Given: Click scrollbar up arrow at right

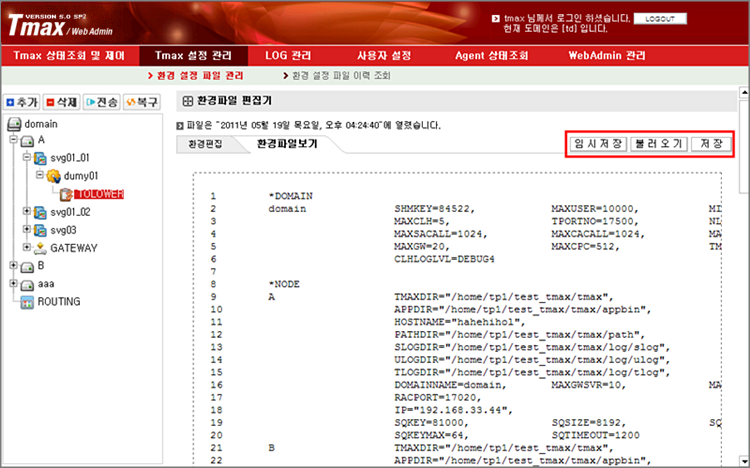Looking at the screenshot, I should tap(744, 92).
